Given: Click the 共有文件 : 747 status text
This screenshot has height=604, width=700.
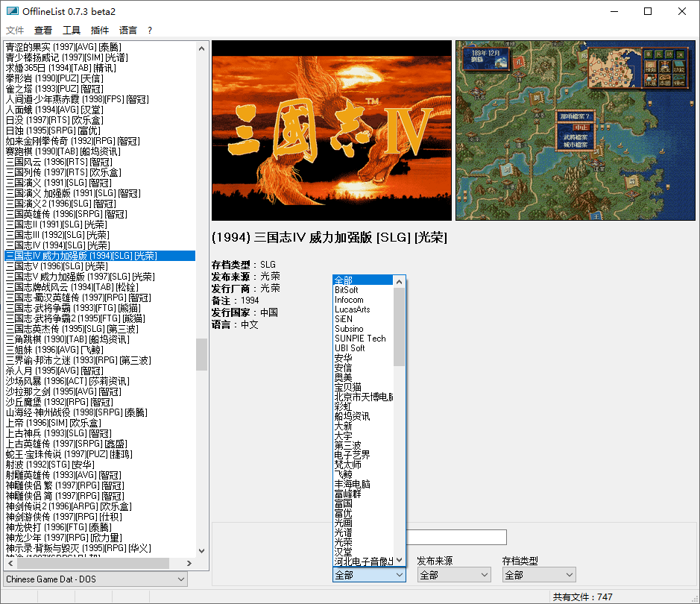Looking at the screenshot, I should coord(582,597).
